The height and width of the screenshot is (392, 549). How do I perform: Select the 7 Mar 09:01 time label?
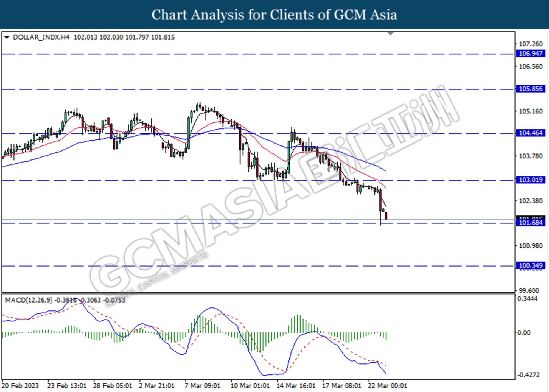tap(202, 386)
